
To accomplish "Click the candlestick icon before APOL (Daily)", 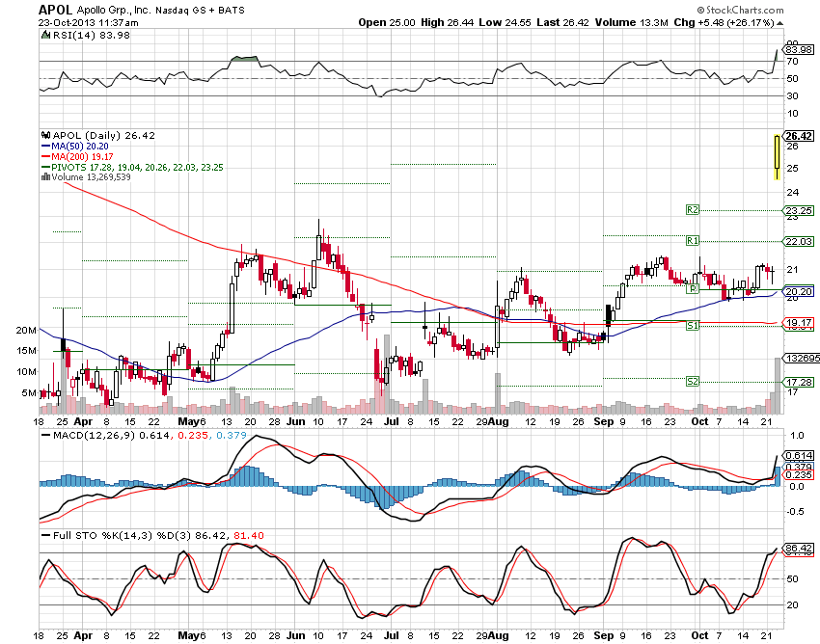I will (46, 135).
